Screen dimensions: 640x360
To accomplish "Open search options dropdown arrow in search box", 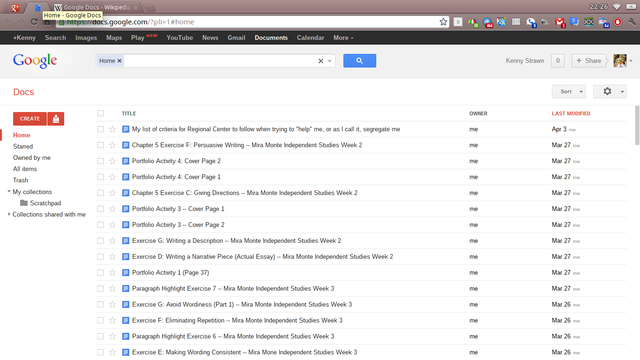I will [x=330, y=61].
